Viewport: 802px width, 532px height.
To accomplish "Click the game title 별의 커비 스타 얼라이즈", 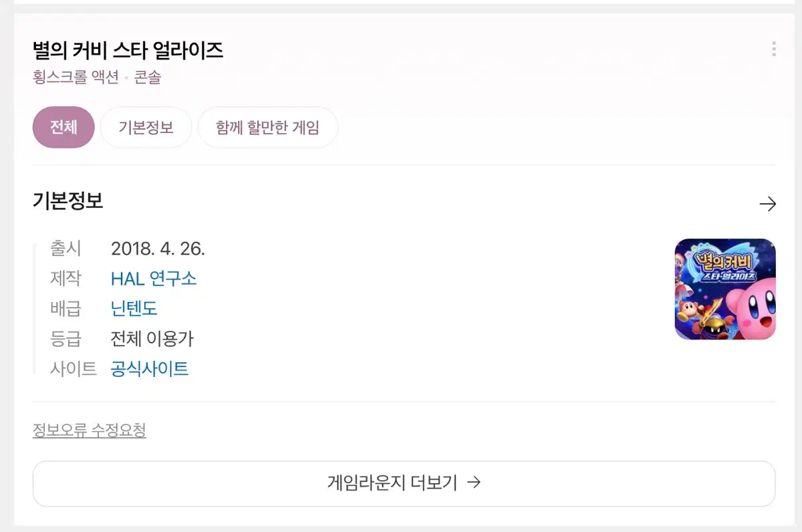I will (x=128, y=50).
